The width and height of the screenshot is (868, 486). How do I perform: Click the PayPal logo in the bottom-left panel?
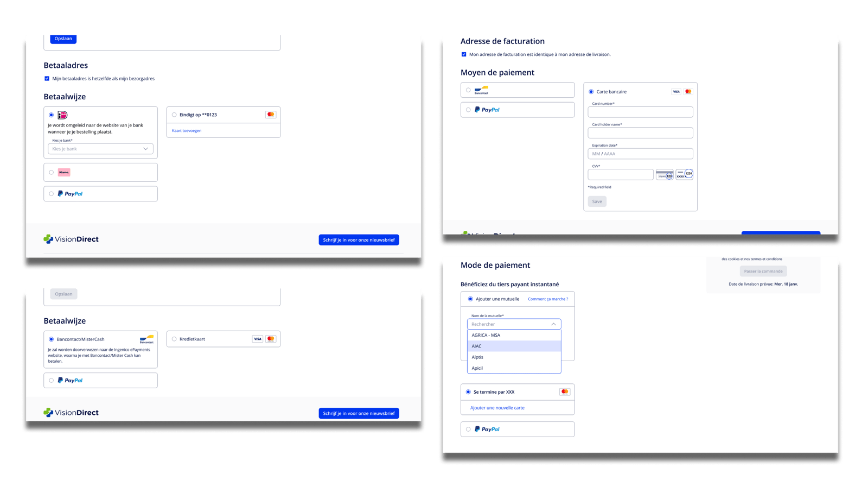tap(70, 381)
